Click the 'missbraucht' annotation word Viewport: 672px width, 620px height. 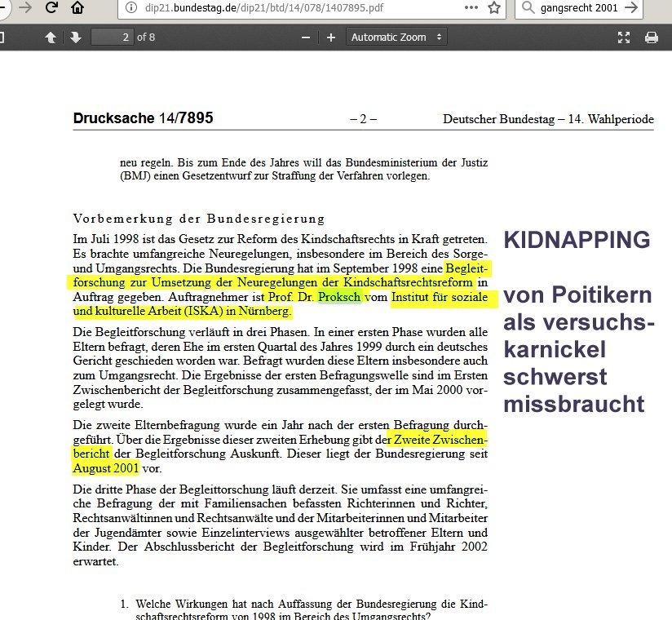pos(574,405)
